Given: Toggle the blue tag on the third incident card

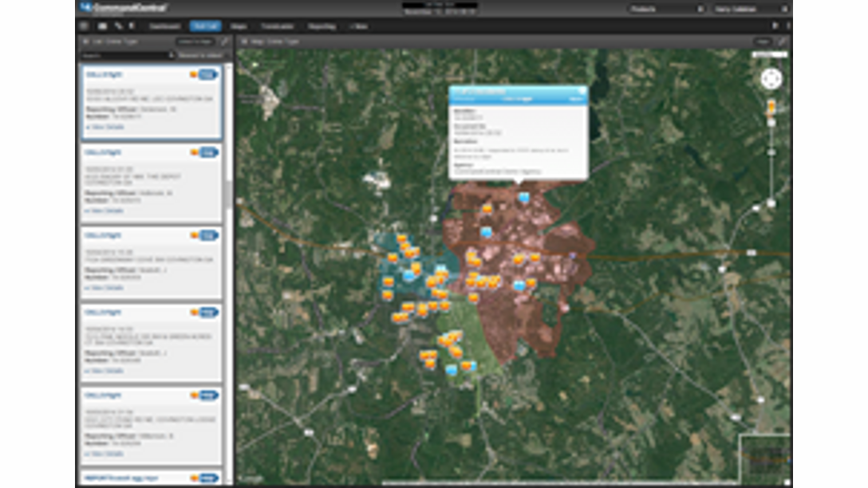Looking at the screenshot, I should 208,234.
